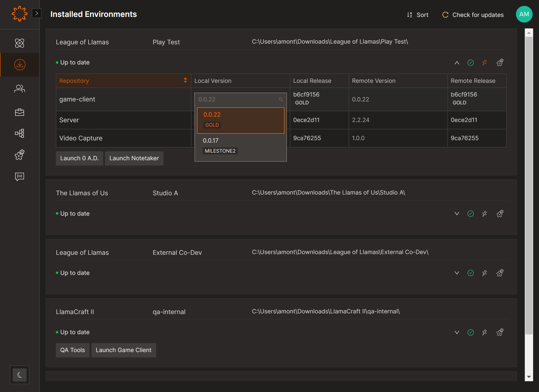Toggle pin for External Co-Dev environment
This screenshot has height=392, width=539.
point(484,273)
